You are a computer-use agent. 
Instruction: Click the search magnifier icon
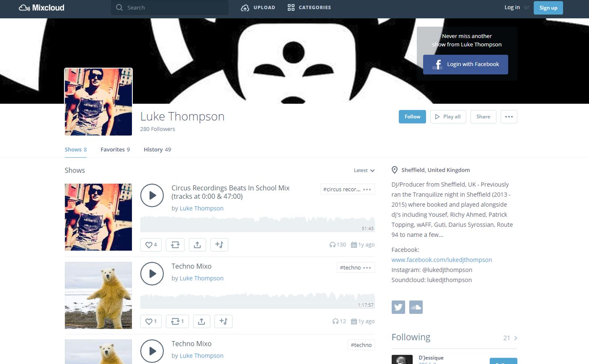[119, 8]
